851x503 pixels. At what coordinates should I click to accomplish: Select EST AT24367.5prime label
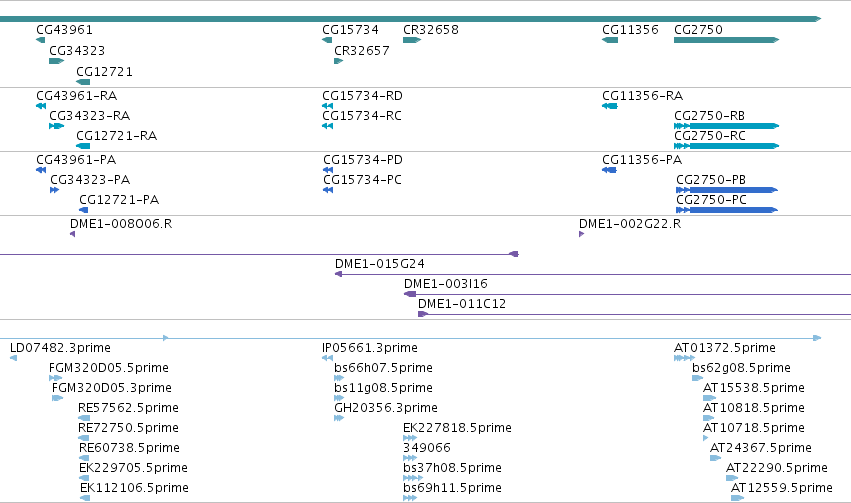[x=761, y=448]
